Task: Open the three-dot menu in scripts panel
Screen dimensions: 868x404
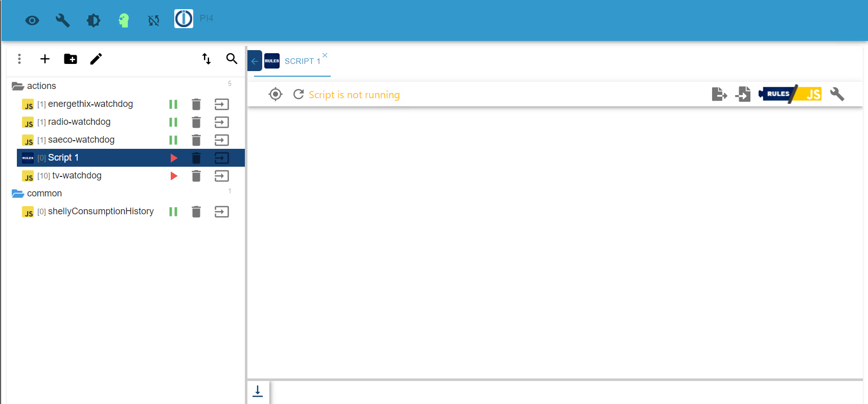Action: 19,59
